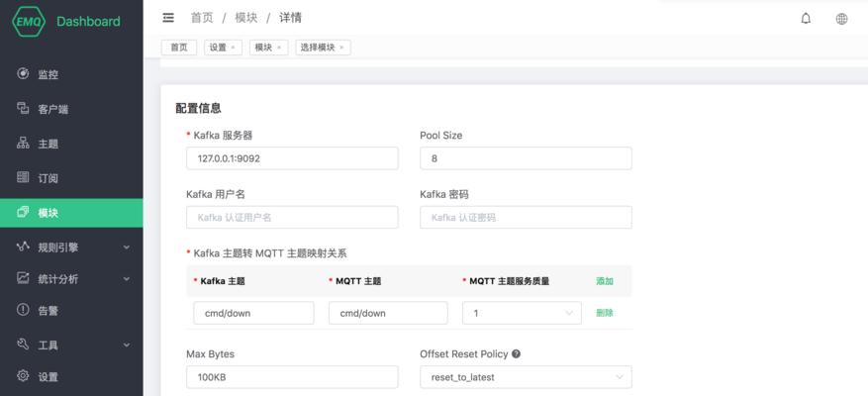Expand the 统计分析 sidebar submenu

(x=126, y=279)
